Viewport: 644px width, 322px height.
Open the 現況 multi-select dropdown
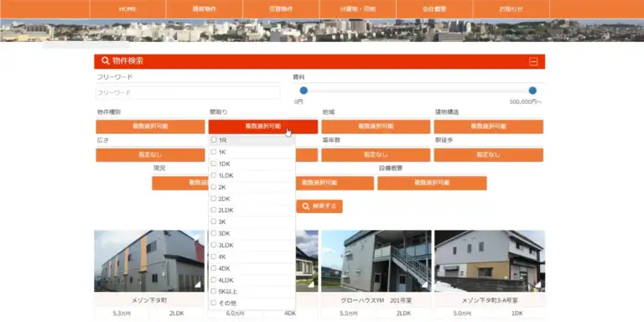(x=180, y=183)
